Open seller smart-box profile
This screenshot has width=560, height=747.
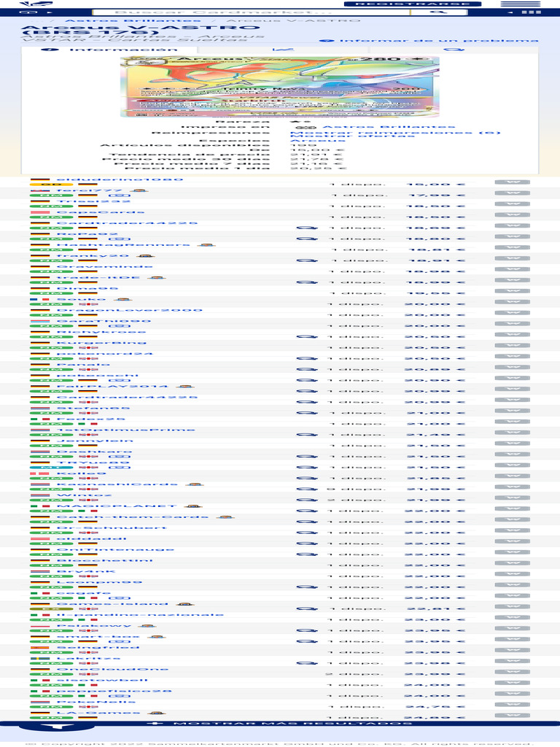click(98, 636)
